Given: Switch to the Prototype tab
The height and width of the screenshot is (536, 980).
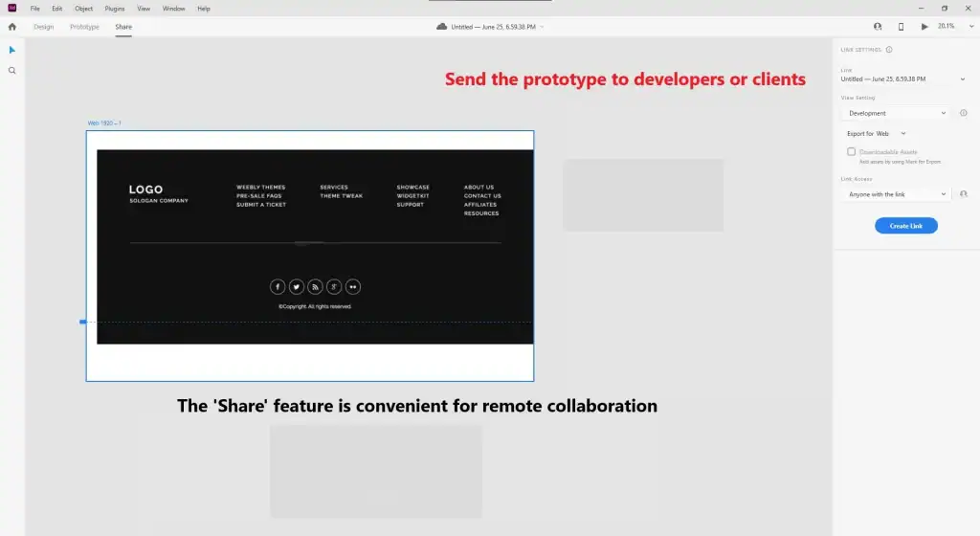Looking at the screenshot, I should pos(84,27).
